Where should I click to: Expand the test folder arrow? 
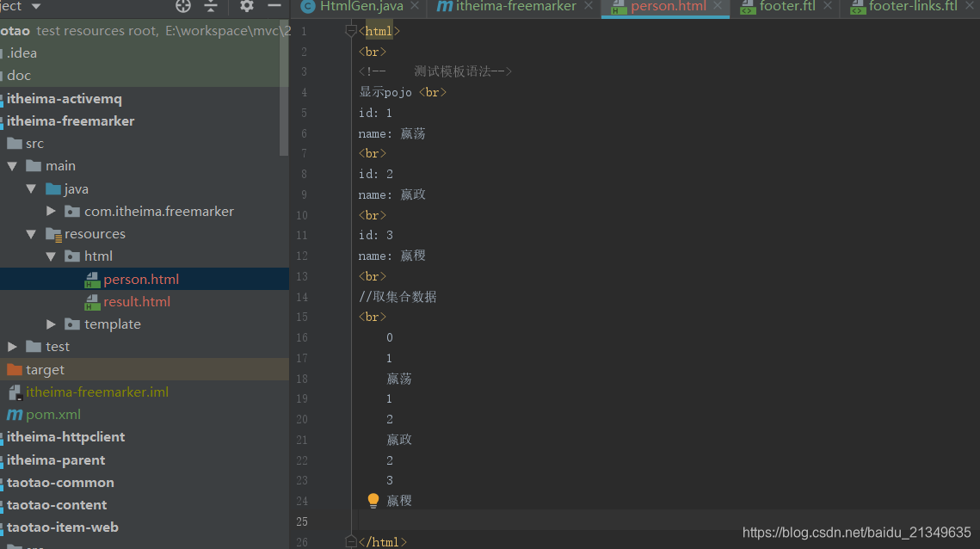[12, 347]
